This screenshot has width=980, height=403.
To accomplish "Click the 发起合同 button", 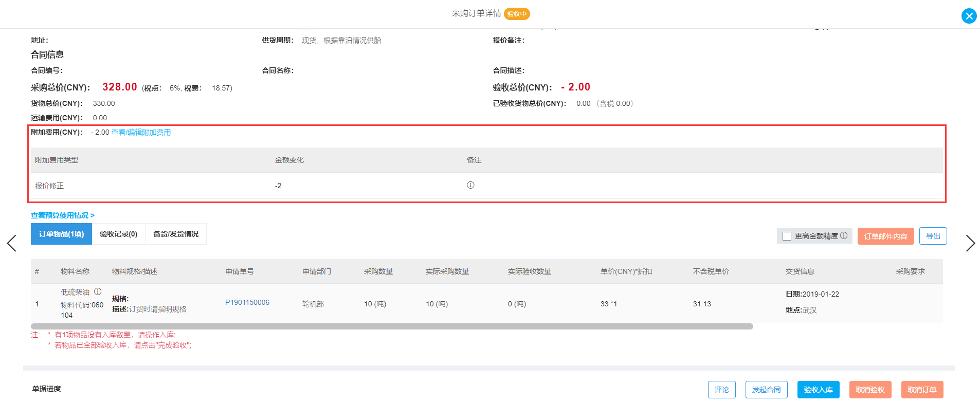I will click(766, 390).
